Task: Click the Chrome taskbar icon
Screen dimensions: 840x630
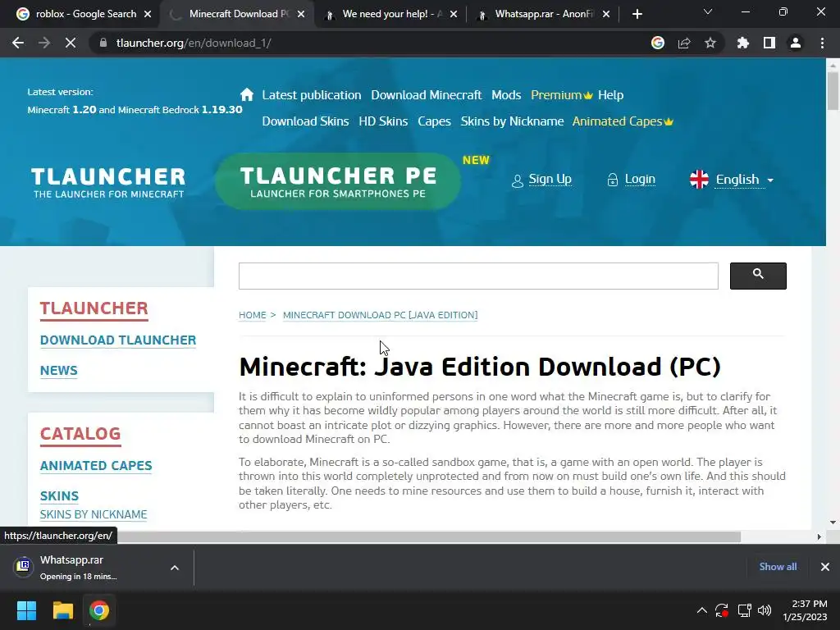Action: click(x=99, y=610)
